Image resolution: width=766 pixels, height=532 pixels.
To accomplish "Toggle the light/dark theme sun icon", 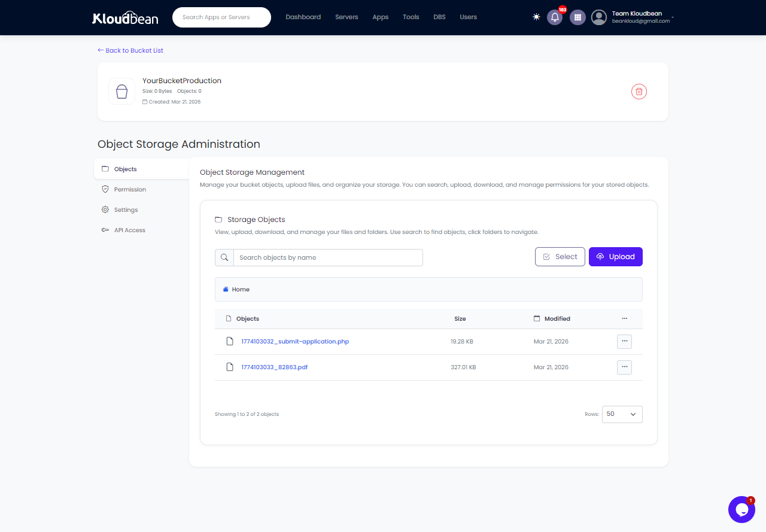I will pyautogui.click(x=536, y=17).
